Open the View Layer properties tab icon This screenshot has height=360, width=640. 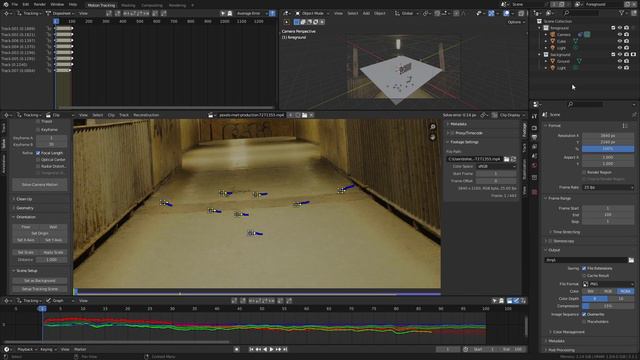pos(534,147)
